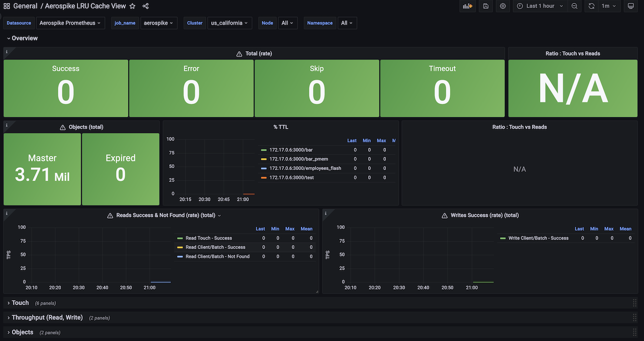Expand the Throughput (Read, Write) row
Viewport: 644px width, 341px height.
[44, 317]
